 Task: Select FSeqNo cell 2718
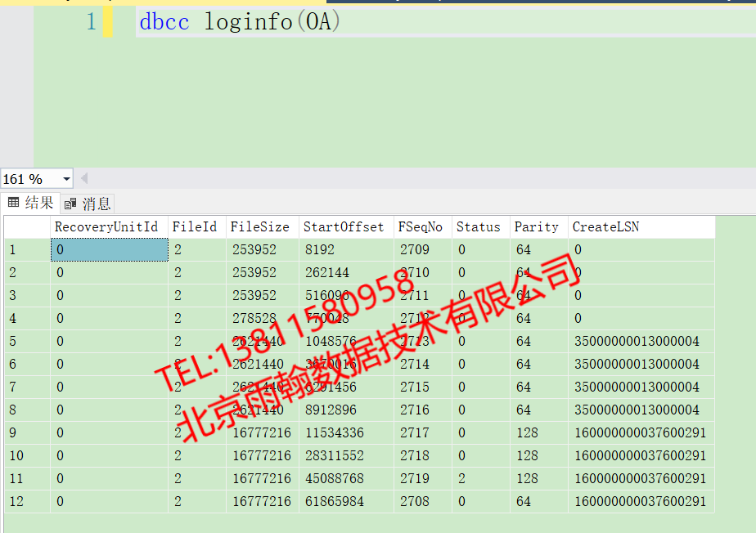422,456
